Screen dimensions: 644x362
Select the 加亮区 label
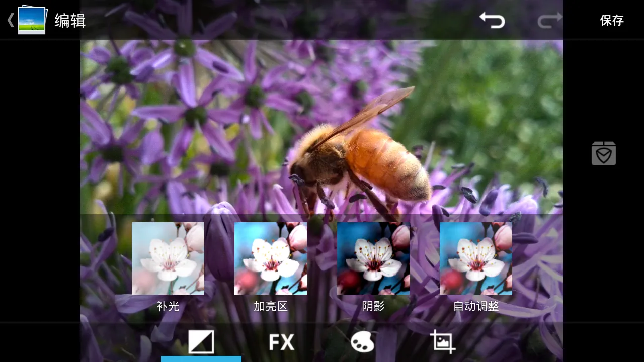(271, 306)
